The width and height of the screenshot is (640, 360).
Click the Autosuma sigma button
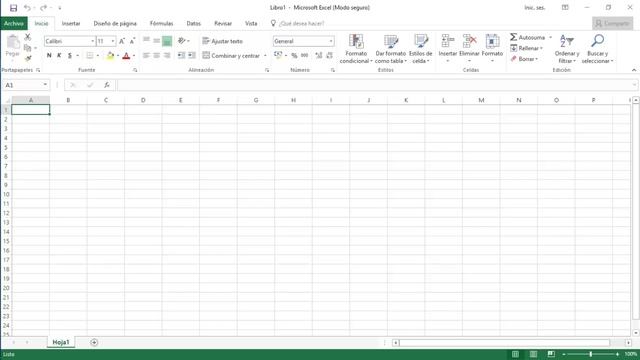[527, 37]
